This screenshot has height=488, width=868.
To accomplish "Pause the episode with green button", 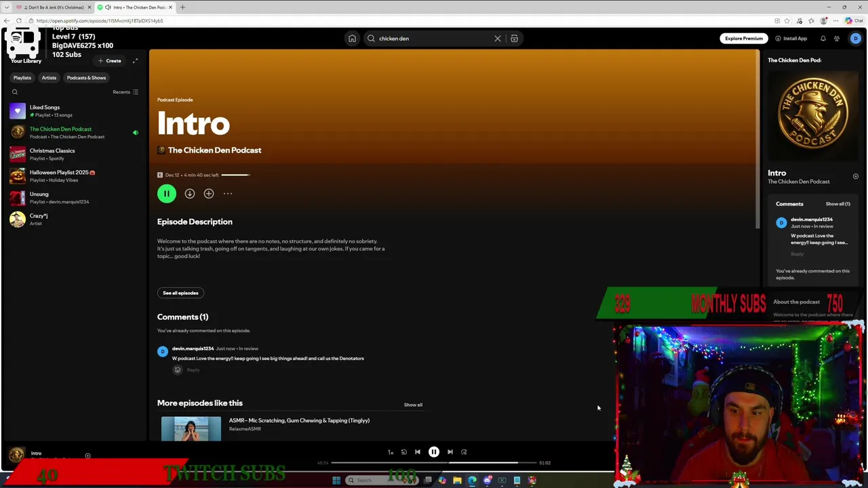I will coord(167,194).
